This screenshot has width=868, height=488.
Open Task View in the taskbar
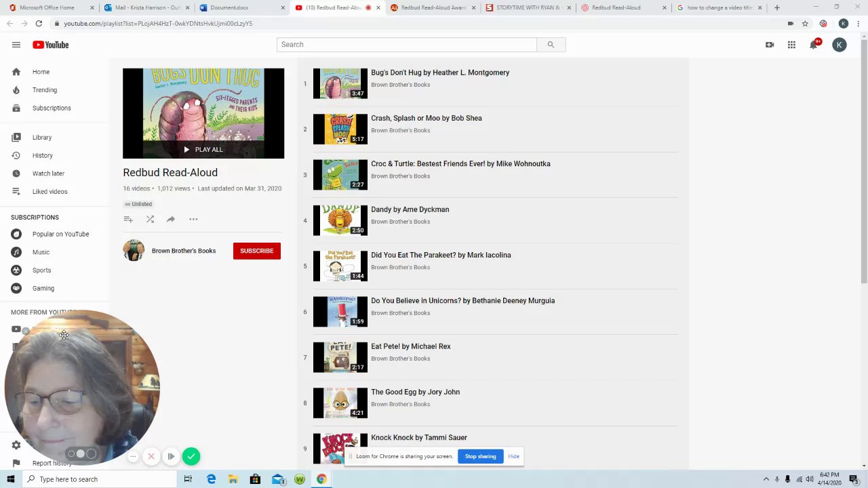click(x=188, y=479)
